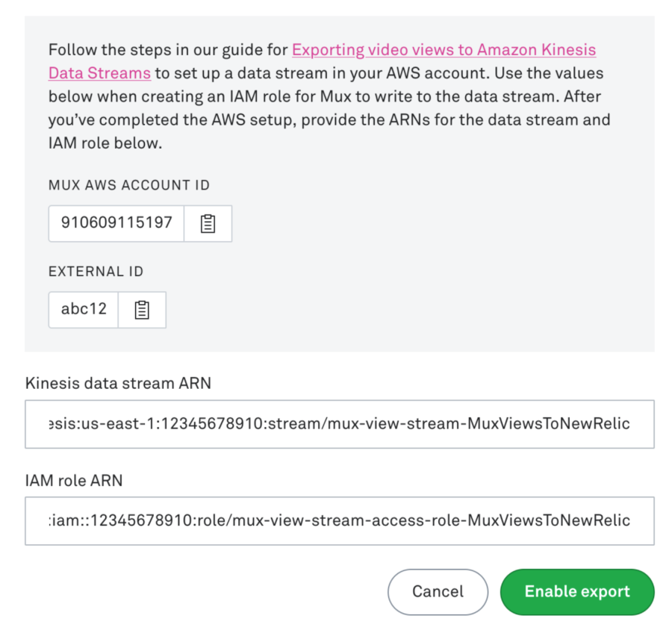Screen dimensions: 672x636
Task: Click the "Follow the steps in our guide" text
Action: click(x=167, y=51)
